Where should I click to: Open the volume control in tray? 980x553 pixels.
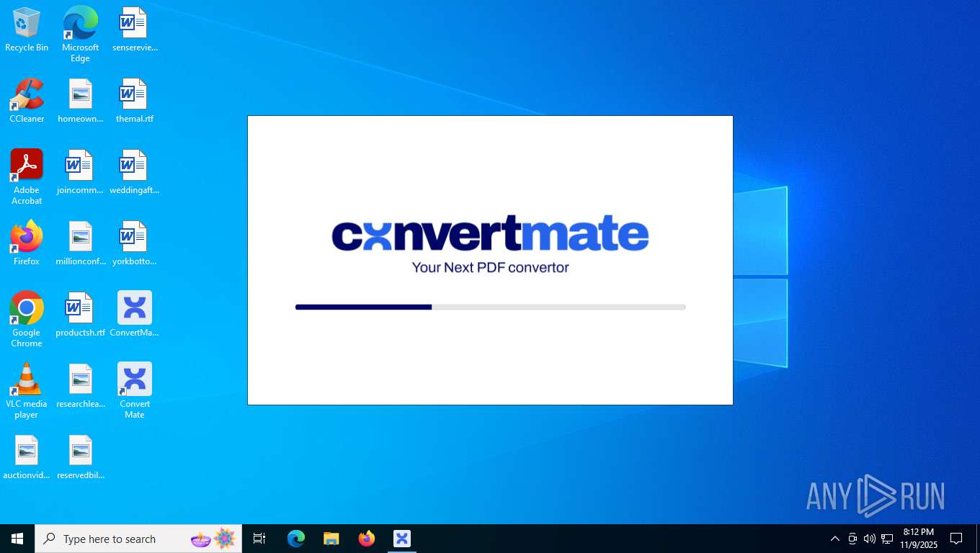pyautogui.click(x=870, y=539)
